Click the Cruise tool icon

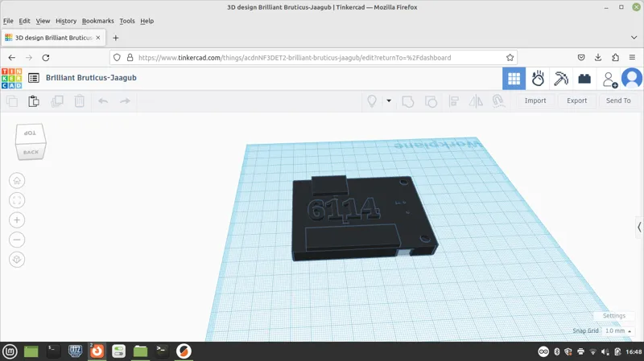[x=498, y=101]
